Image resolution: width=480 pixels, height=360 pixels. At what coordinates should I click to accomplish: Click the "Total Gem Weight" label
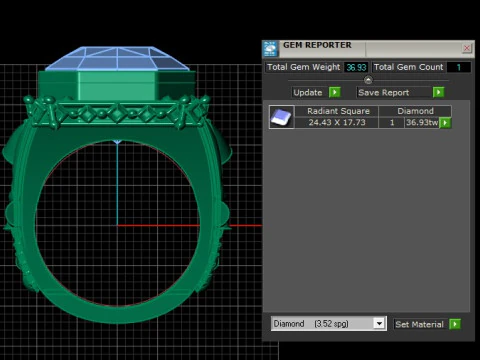[303, 67]
